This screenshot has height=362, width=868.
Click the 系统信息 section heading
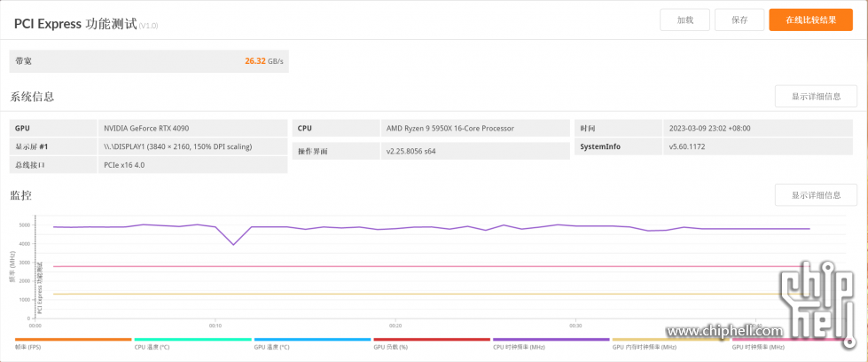pyautogui.click(x=32, y=97)
